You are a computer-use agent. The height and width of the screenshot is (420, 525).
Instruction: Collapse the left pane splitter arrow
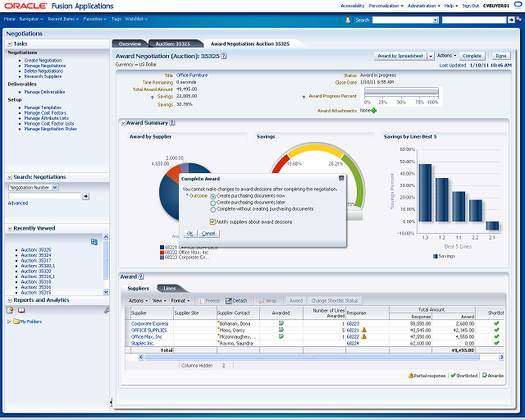pos(111,402)
